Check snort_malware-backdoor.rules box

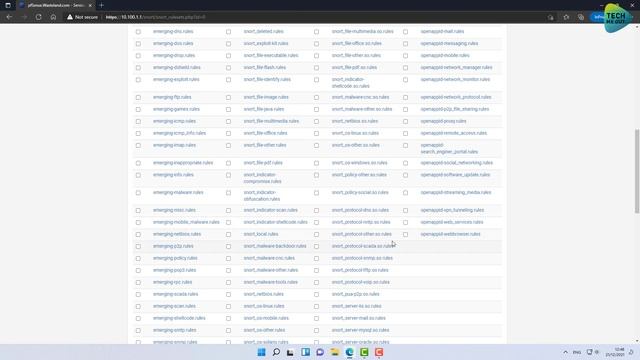(229, 247)
